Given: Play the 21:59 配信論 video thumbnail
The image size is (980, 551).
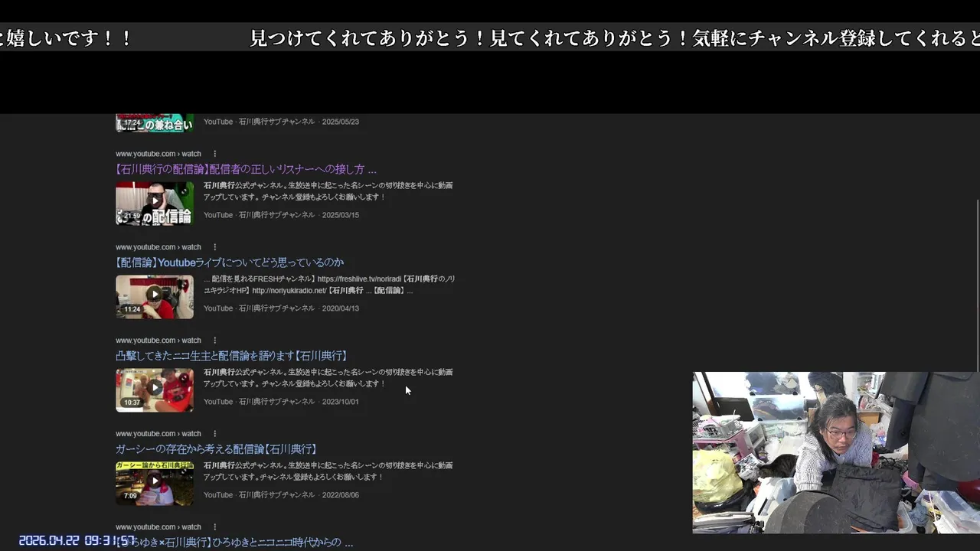Looking at the screenshot, I should 155,203.
